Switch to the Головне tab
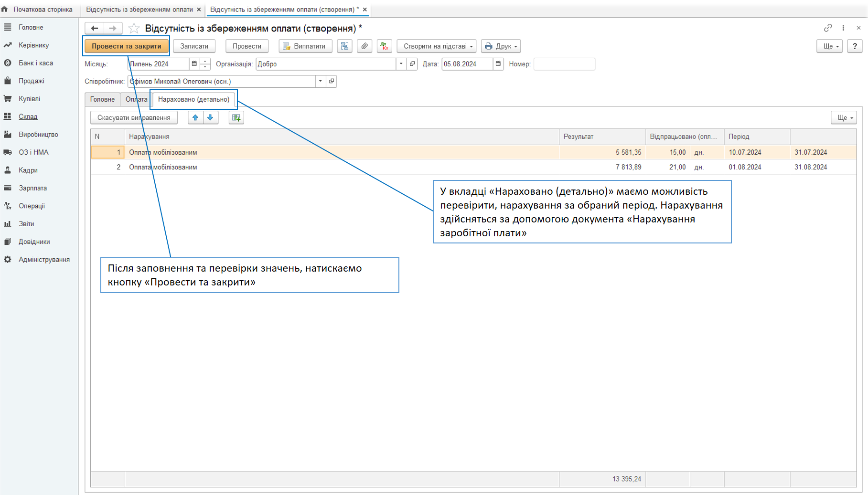This screenshot has height=495, width=868. (x=102, y=99)
